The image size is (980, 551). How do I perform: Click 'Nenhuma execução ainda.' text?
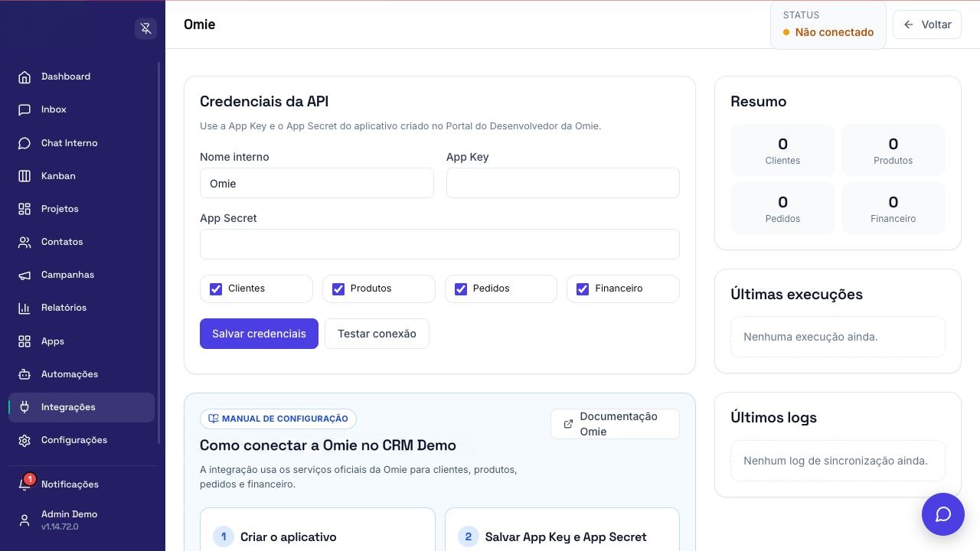pyautogui.click(x=811, y=337)
